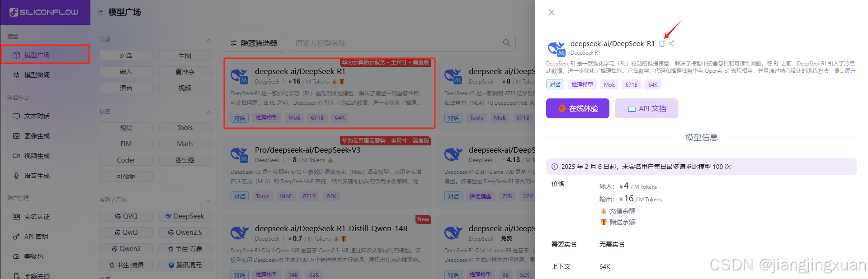The height and width of the screenshot is (279, 868).
Task: Click the 推理模型 tag in detail panel
Action: pos(582,84)
